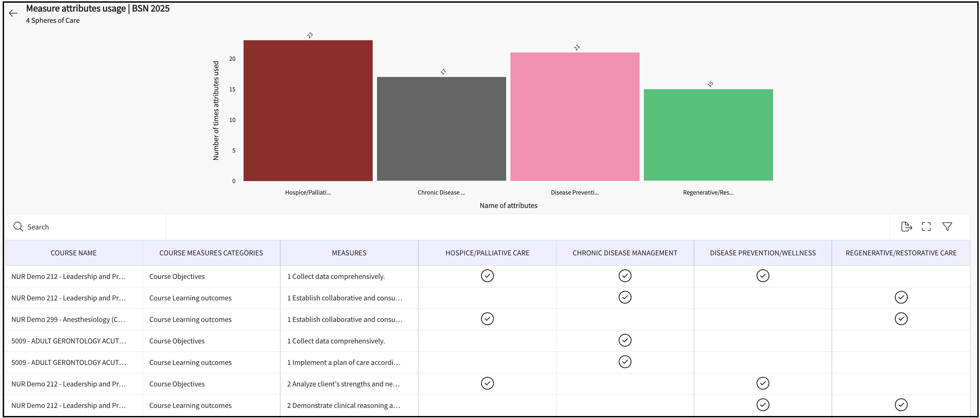Expand table to fullscreen view
This screenshot has width=980, height=418.
(926, 227)
